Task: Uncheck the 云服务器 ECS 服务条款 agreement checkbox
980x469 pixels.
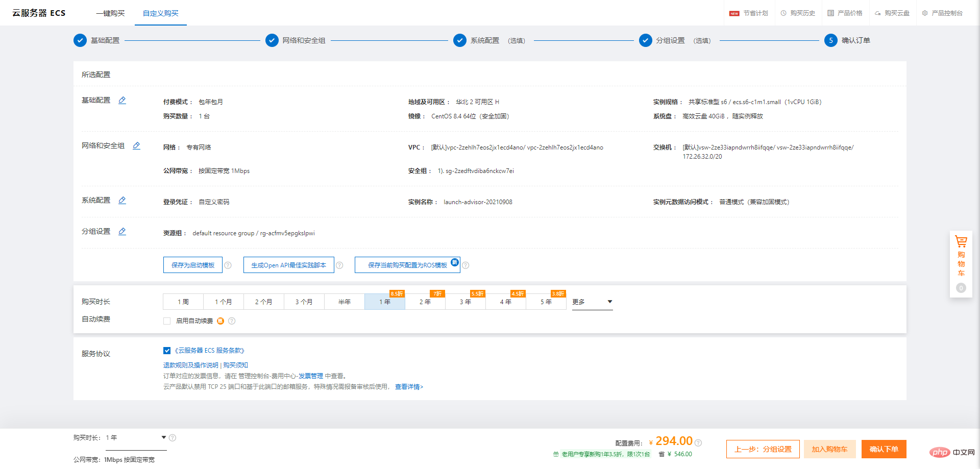Action: [167, 351]
